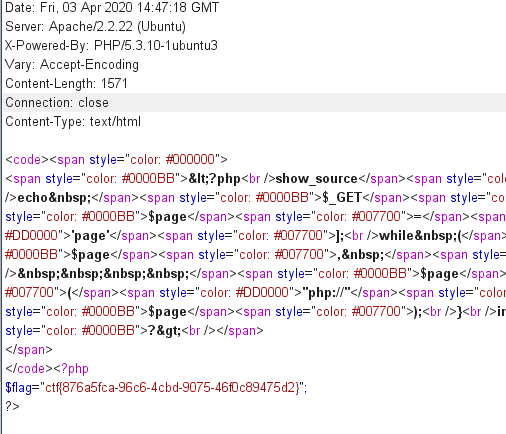Click the lone closing </span> line
This screenshot has height=434, width=506.
click(x=29, y=350)
